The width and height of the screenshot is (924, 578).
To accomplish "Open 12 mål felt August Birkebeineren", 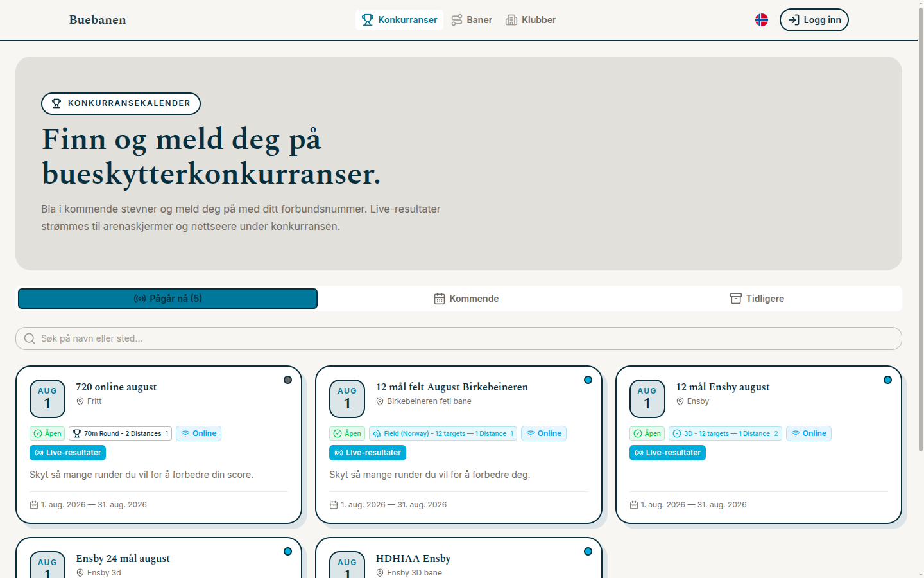I will pos(452,387).
